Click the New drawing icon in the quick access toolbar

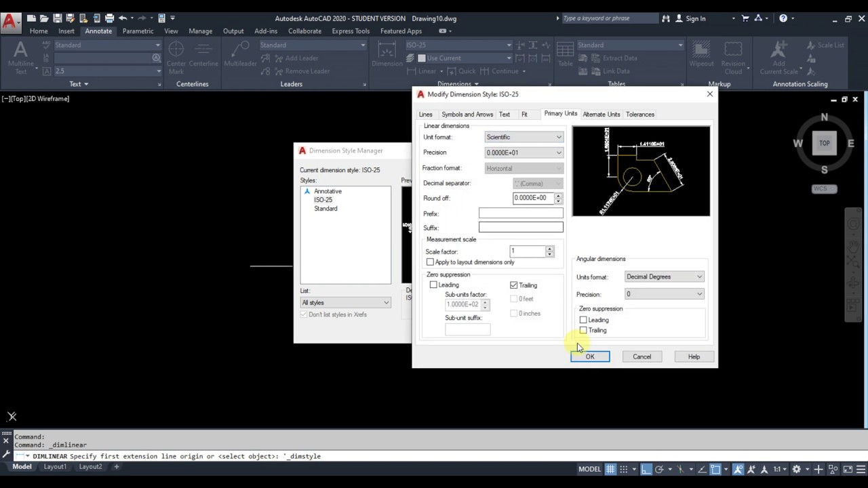point(31,18)
